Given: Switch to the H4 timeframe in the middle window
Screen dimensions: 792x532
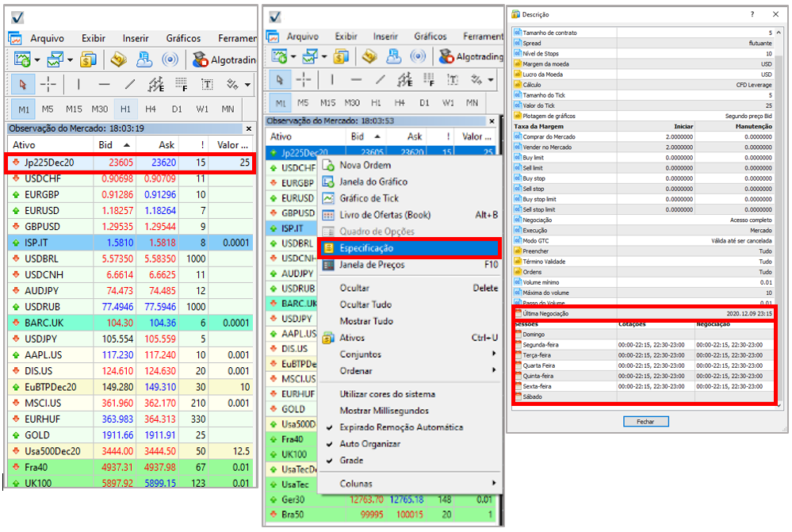Looking at the screenshot, I should tap(400, 102).
